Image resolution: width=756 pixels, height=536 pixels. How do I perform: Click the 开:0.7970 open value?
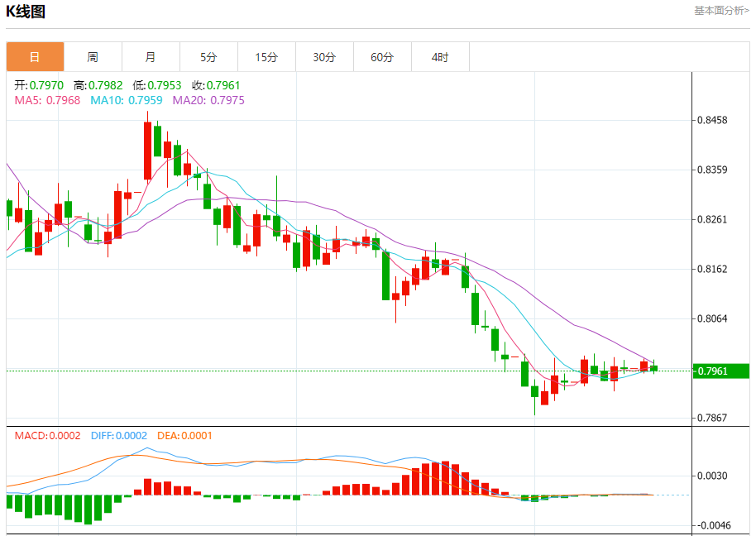(x=39, y=85)
